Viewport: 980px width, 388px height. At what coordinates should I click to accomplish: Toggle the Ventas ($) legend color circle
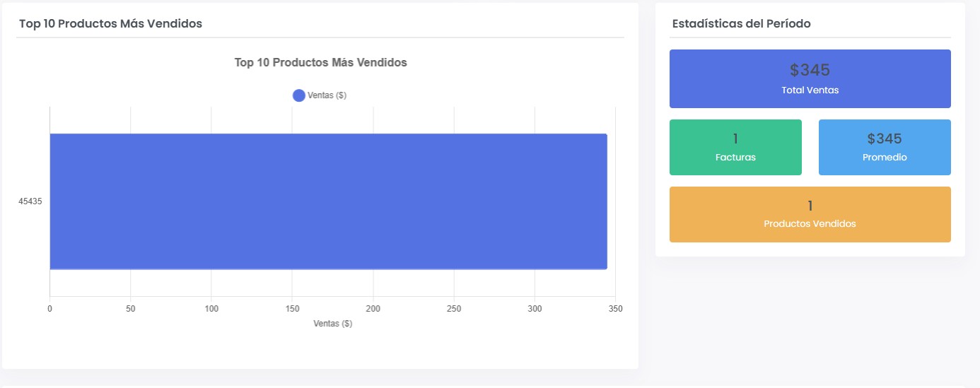pos(298,95)
